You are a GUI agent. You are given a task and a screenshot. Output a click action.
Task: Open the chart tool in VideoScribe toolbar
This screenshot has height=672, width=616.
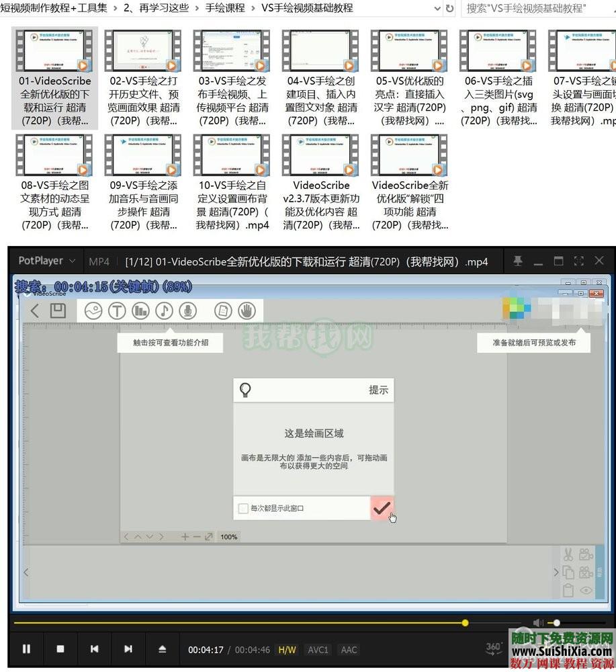[x=141, y=310]
